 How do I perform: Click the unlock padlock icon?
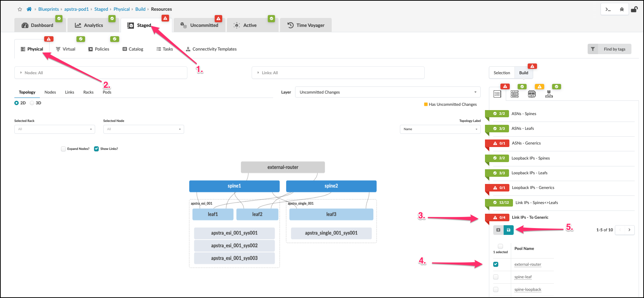634,9
